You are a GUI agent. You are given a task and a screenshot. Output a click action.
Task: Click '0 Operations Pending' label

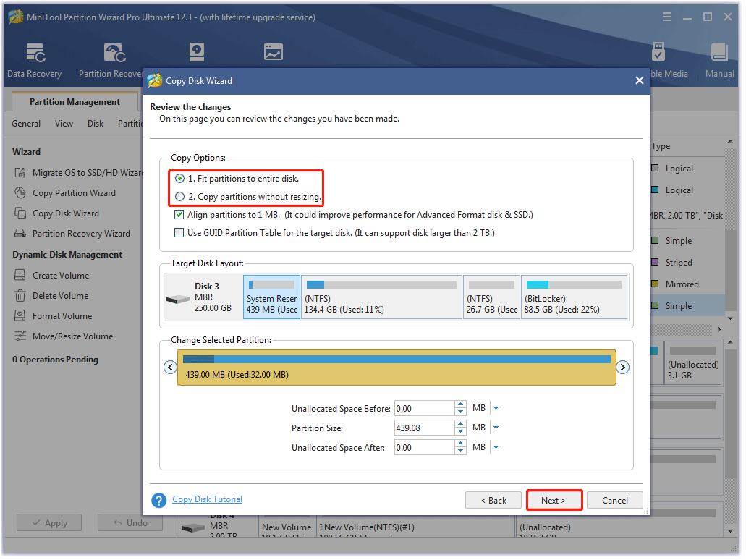tap(55, 359)
